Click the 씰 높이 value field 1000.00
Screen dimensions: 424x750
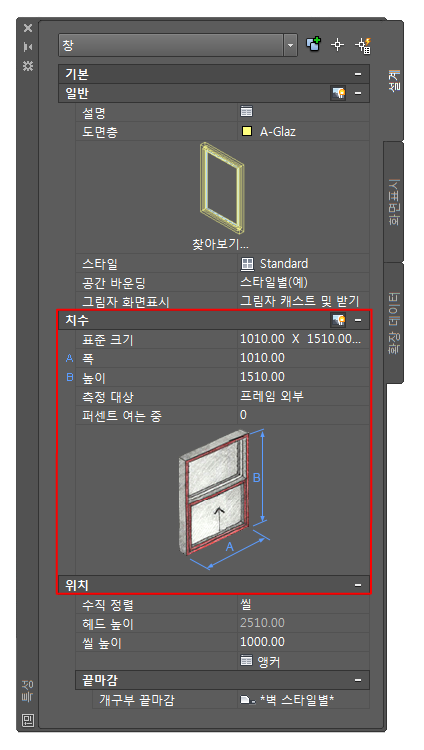[303, 642]
